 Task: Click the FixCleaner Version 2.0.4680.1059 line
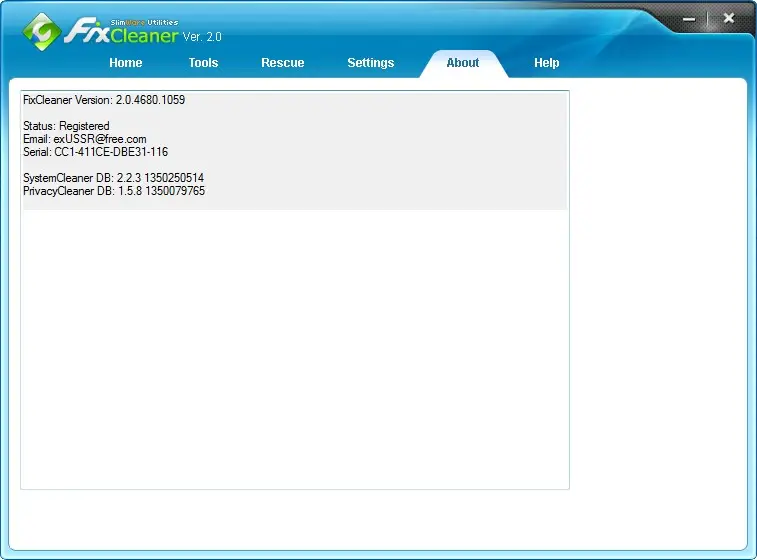pos(104,100)
